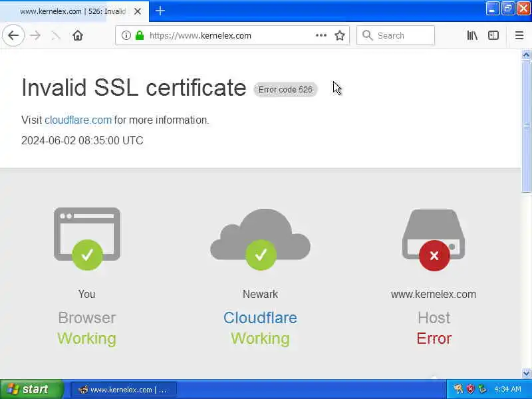Click 'Working' status under Cloudflare
Image resolution: width=532 pixels, height=399 pixels.
coord(260,338)
